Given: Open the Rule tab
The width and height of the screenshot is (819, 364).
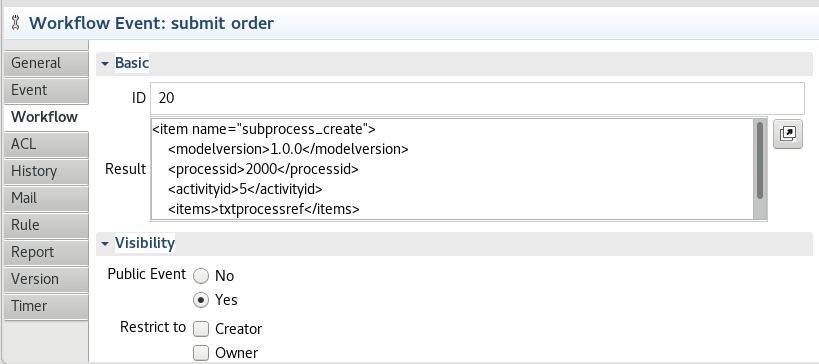Looking at the screenshot, I should click(46, 225).
